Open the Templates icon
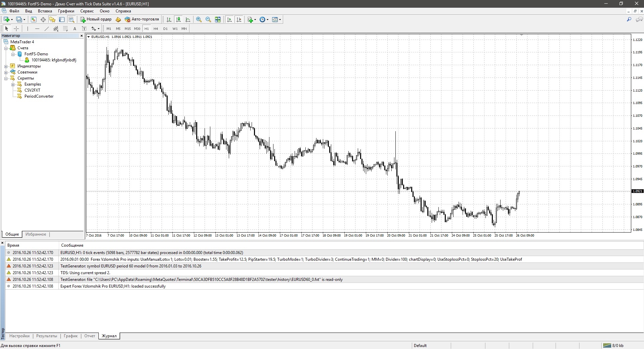Viewport: 644px width, 349px height. [275, 19]
